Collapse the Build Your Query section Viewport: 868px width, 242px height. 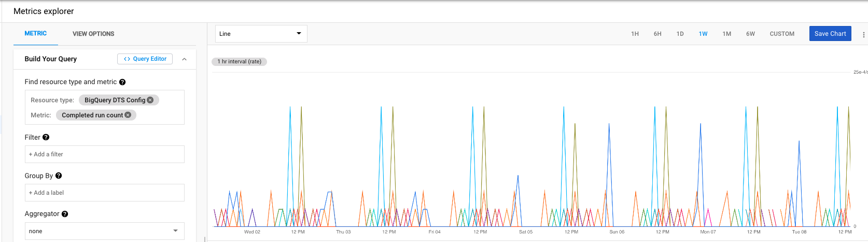coord(184,59)
